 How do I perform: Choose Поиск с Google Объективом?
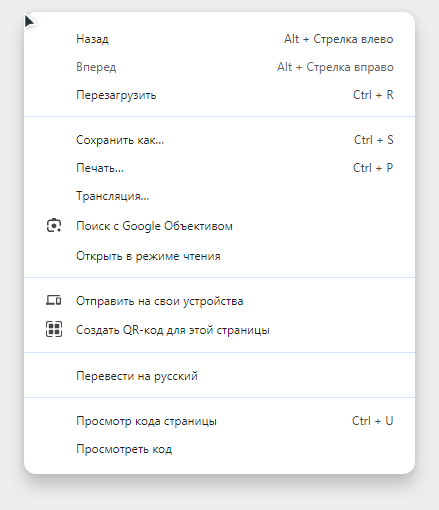click(219, 226)
